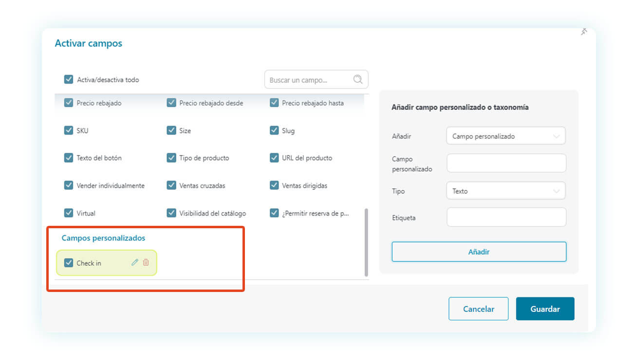Uncheck the Check in custom field
The image size is (633, 364).
pyautogui.click(x=69, y=263)
